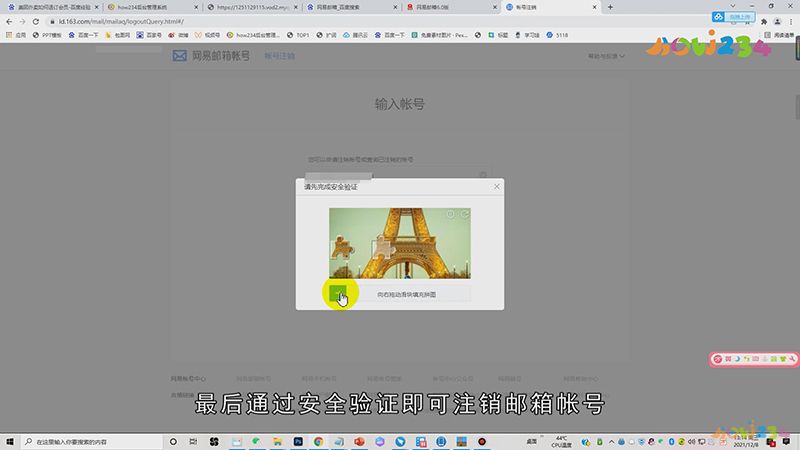Open the browser extensions puzzle icon
Viewport: 800px width, 450px height.
pyautogui.click(x=764, y=21)
